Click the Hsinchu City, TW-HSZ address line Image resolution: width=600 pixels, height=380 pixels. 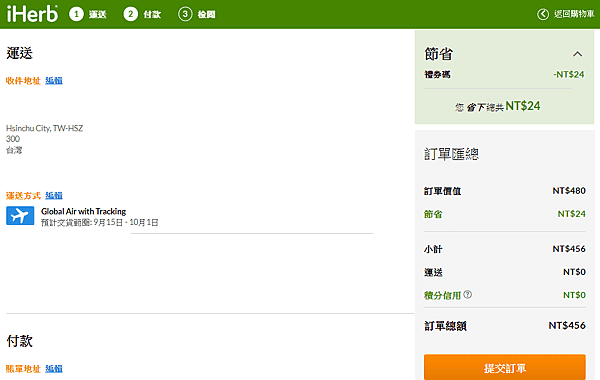tap(44, 128)
